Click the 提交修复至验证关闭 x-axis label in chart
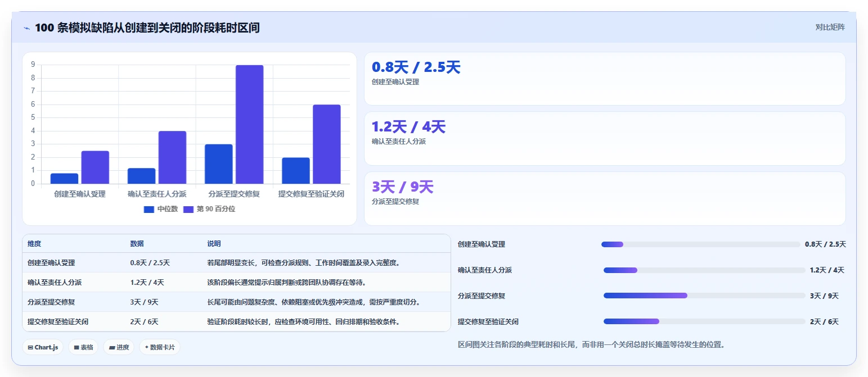The height and width of the screenshot is (377, 868). 311,194
